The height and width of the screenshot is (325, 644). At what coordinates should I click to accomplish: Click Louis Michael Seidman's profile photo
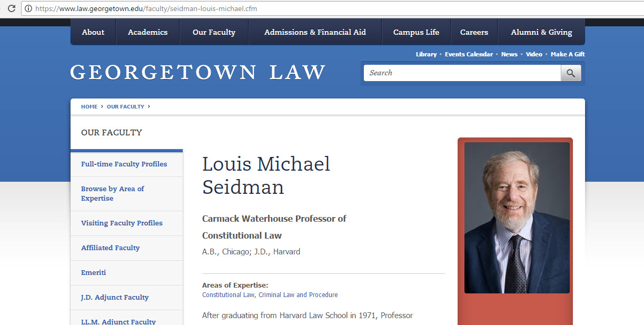517,218
